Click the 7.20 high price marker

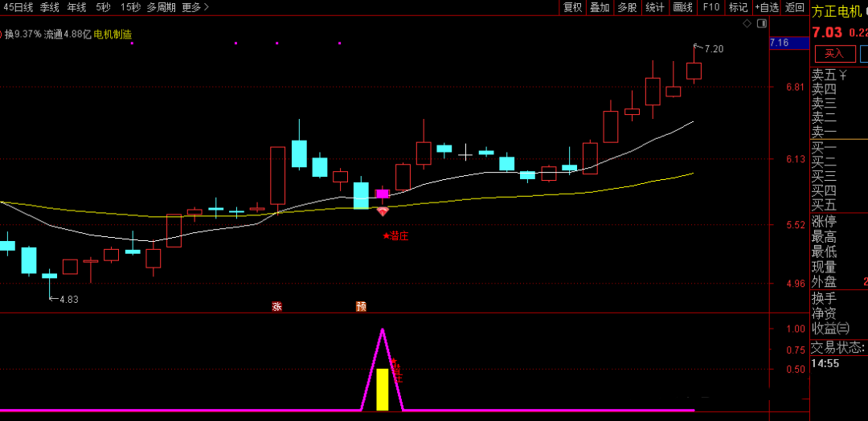click(x=713, y=49)
